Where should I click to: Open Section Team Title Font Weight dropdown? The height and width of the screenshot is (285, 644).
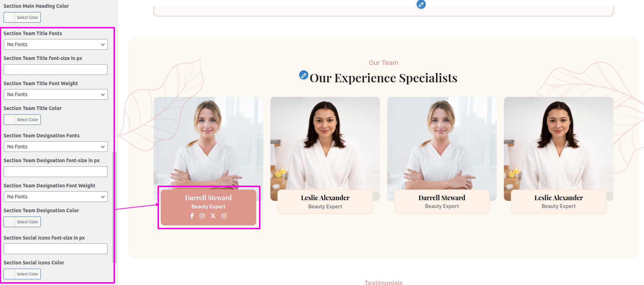tap(56, 94)
